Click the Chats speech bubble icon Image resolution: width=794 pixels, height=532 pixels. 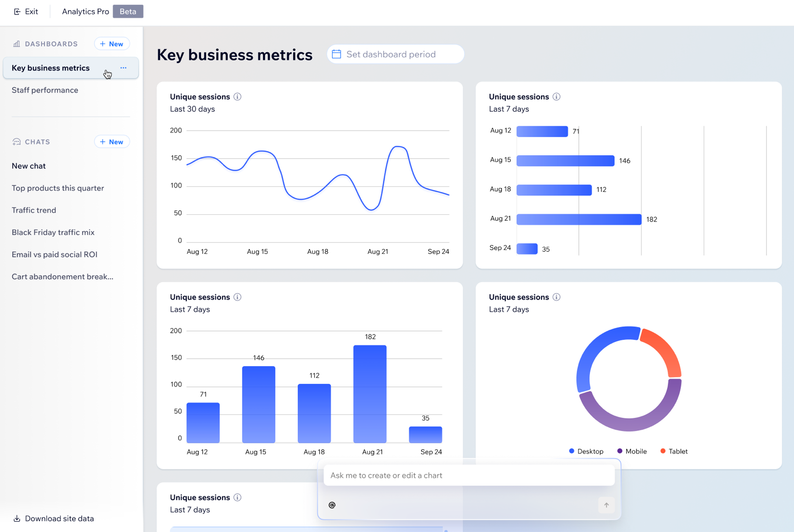coord(16,142)
